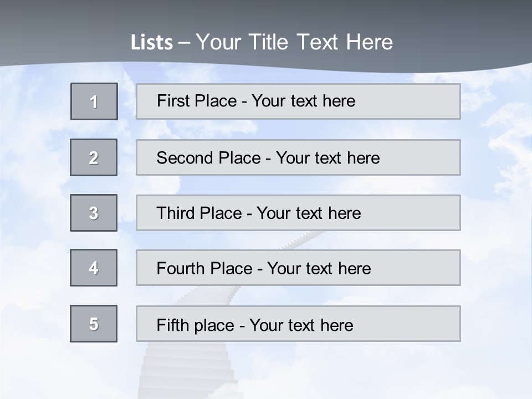Click the words "Second Place"
532x399 pixels.
point(208,158)
